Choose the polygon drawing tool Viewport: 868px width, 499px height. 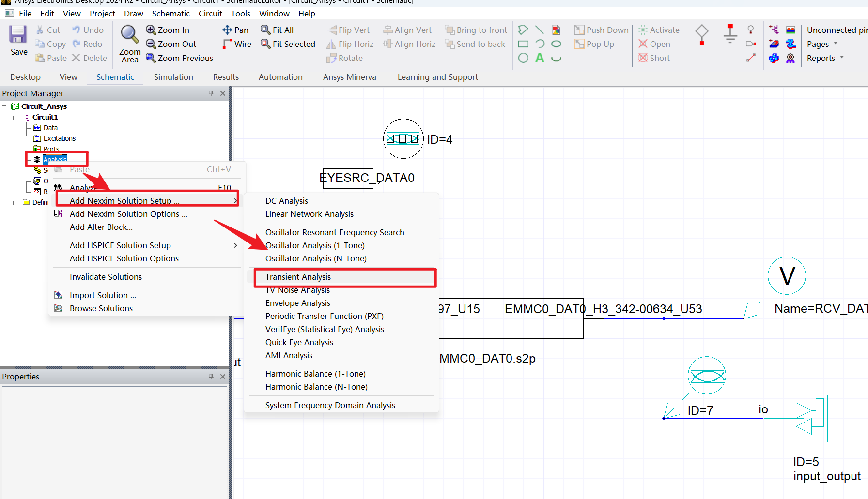pyautogui.click(x=523, y=30)
